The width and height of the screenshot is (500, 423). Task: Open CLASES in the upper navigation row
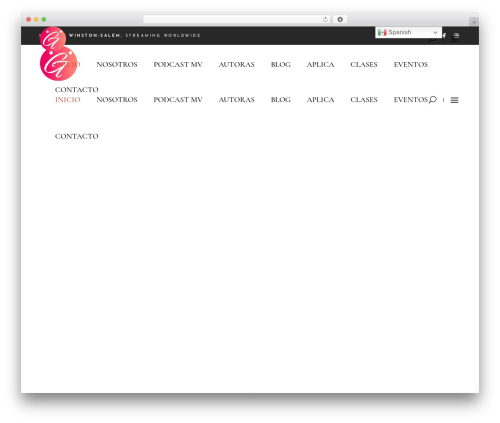click(x=364, y=64)
